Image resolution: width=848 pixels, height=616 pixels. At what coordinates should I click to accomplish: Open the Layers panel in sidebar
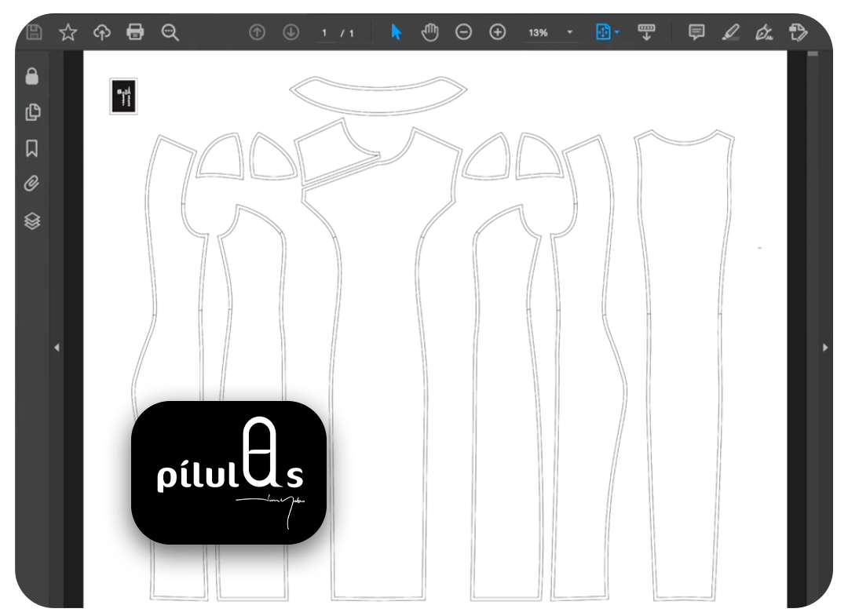point(32,221)
